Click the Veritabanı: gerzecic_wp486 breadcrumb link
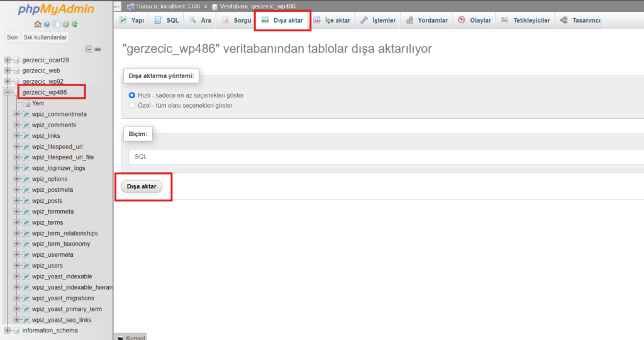The image size is (644, 340). tap(257, 6)
